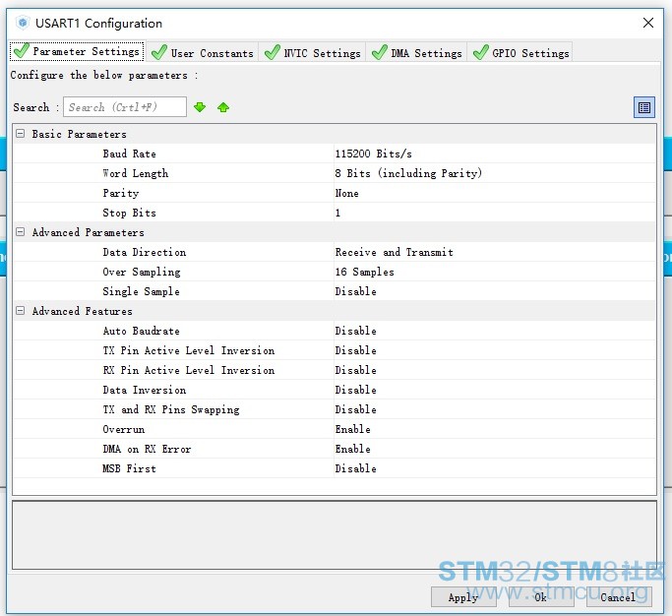Click the empty description pane below parameters

pyautogui.click(x=335, y=535)
